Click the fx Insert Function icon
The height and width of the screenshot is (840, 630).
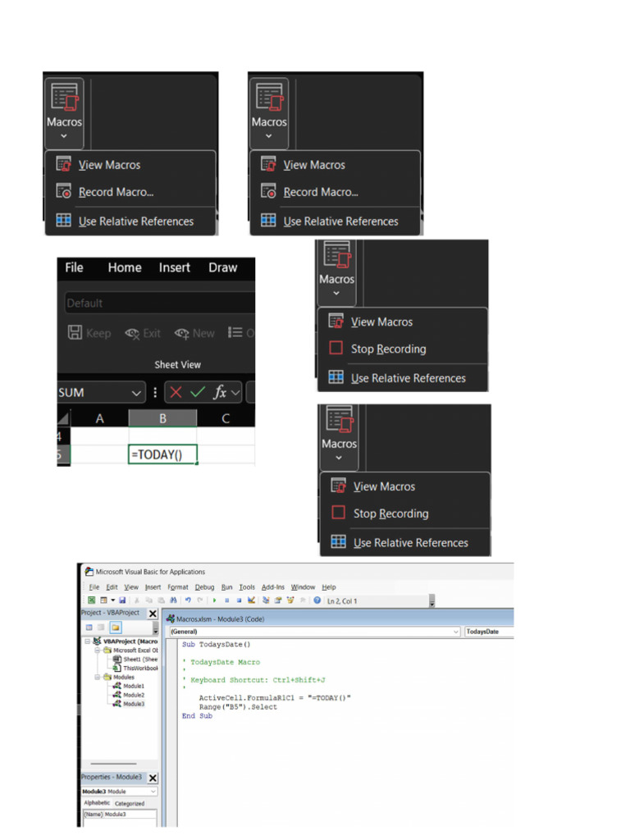coord(220,392)
